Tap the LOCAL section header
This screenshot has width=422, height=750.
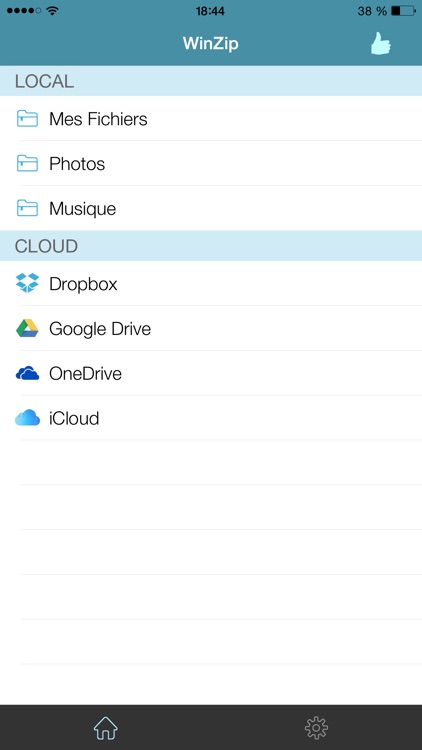click(211, 81)
